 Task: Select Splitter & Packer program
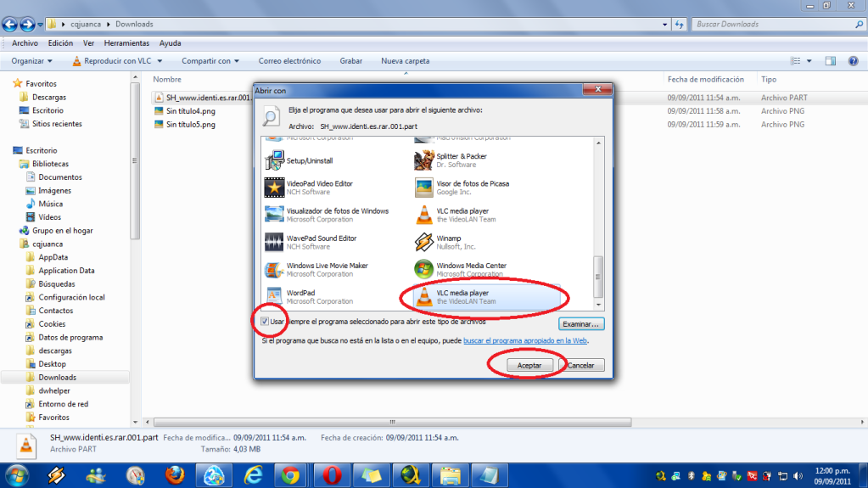coord(450,160)
